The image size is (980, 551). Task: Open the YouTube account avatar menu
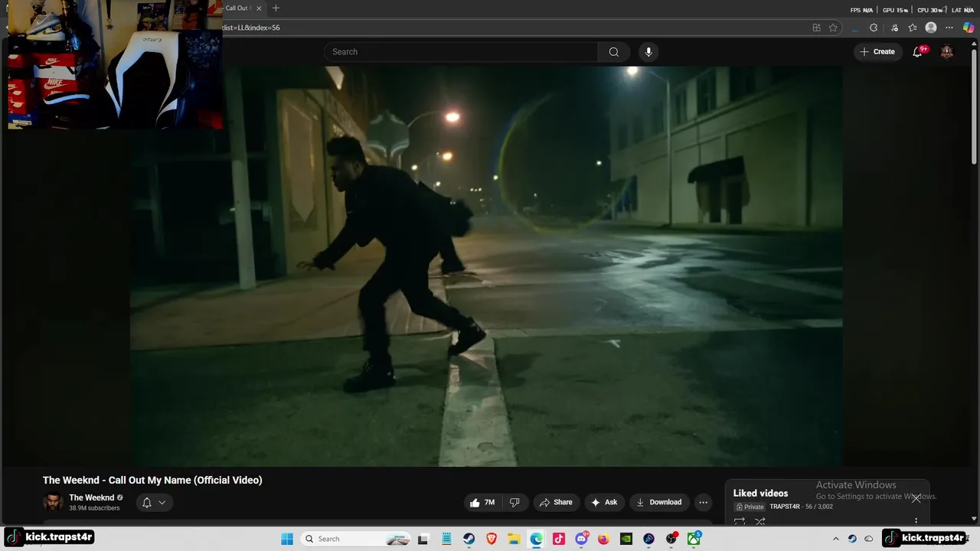point(947,52)
